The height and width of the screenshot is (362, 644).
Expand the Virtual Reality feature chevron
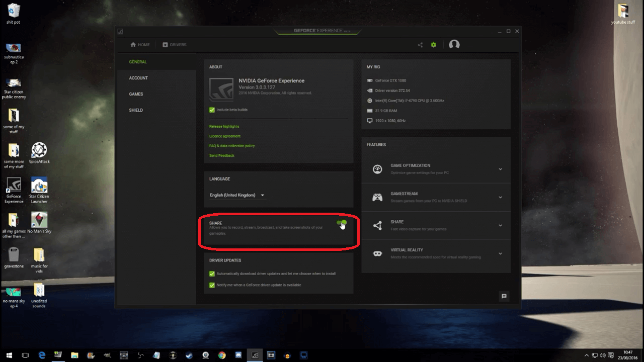pos(500,253)
